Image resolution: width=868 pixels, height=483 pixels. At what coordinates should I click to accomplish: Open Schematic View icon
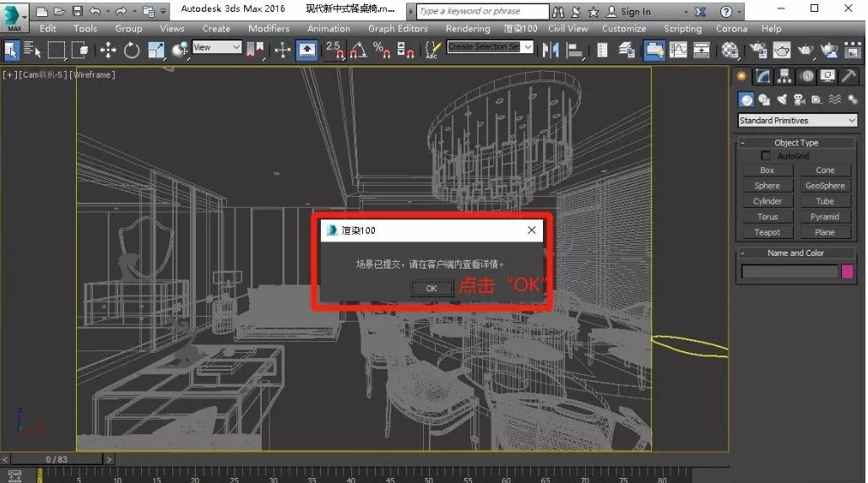click(702, 51)
